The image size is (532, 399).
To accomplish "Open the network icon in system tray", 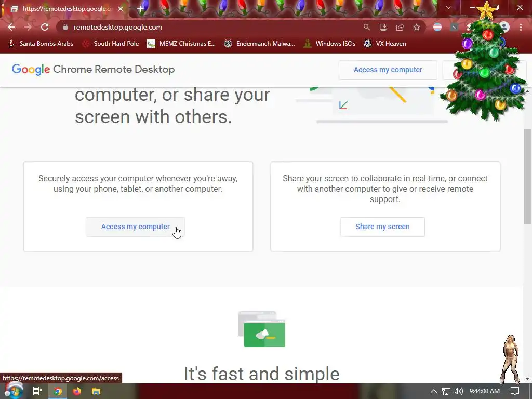I will pos(446,391).
